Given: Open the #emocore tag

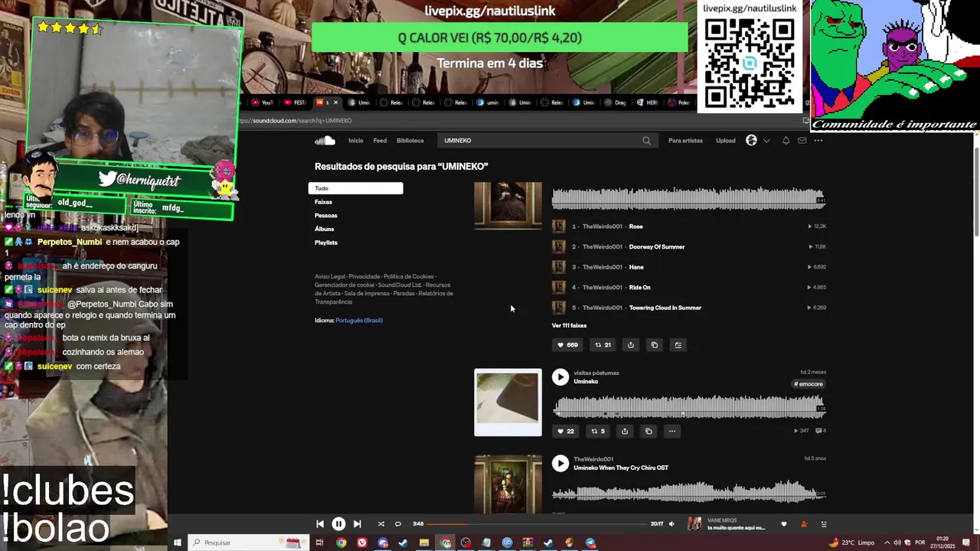Looking at the screenshot, I should 808,384.
